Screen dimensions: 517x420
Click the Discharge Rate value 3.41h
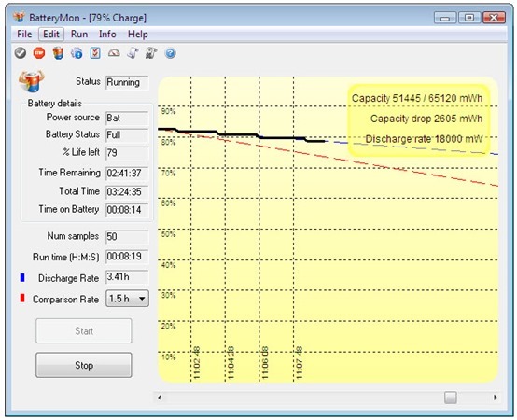click(x=127, y=277)
